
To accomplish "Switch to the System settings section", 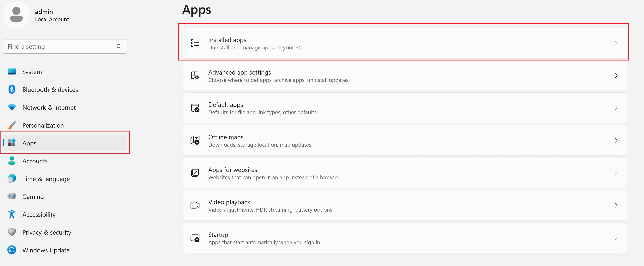I will [32, 72].
